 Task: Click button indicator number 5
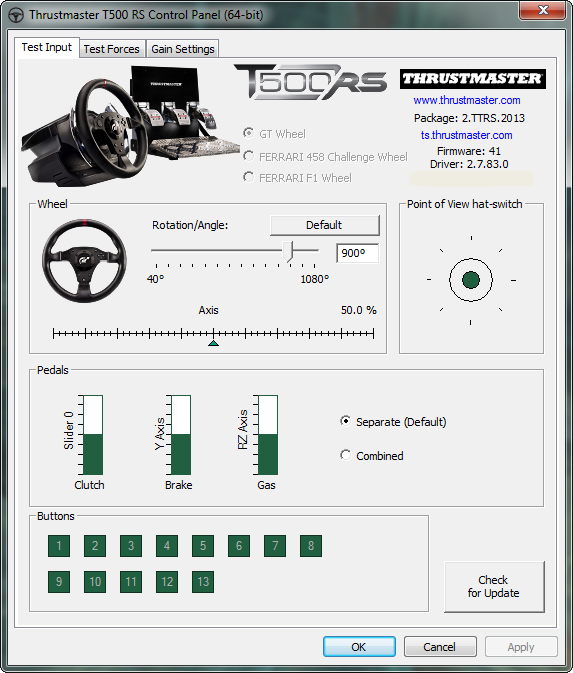click(203, 546)
